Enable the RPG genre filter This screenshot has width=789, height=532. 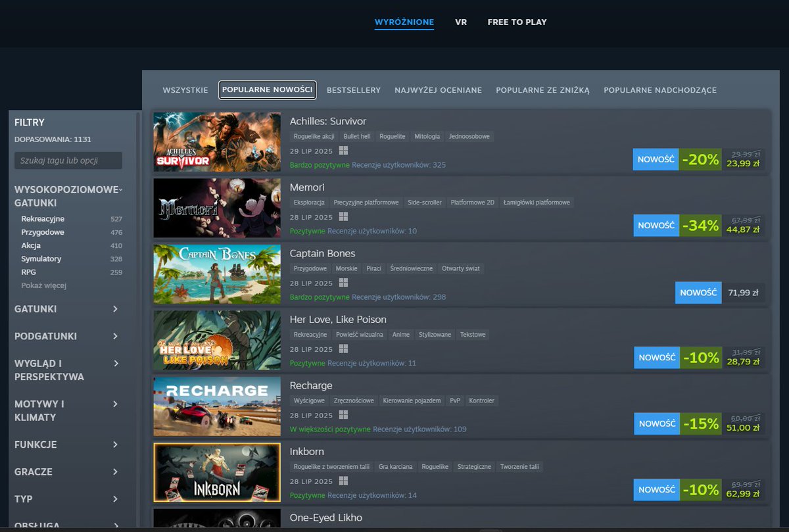tap(29, 272)
